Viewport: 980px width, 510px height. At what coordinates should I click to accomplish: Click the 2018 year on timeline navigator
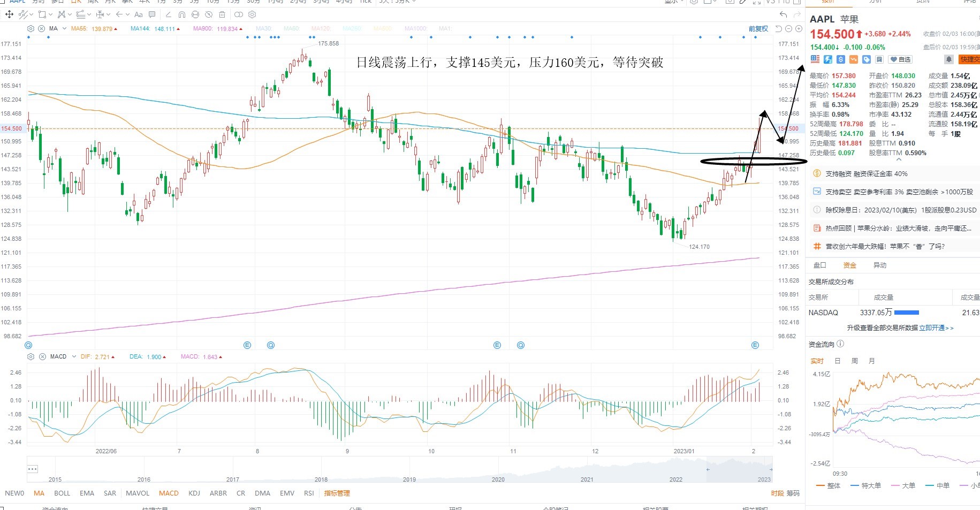pyautogui.click(x=321, y=479)
